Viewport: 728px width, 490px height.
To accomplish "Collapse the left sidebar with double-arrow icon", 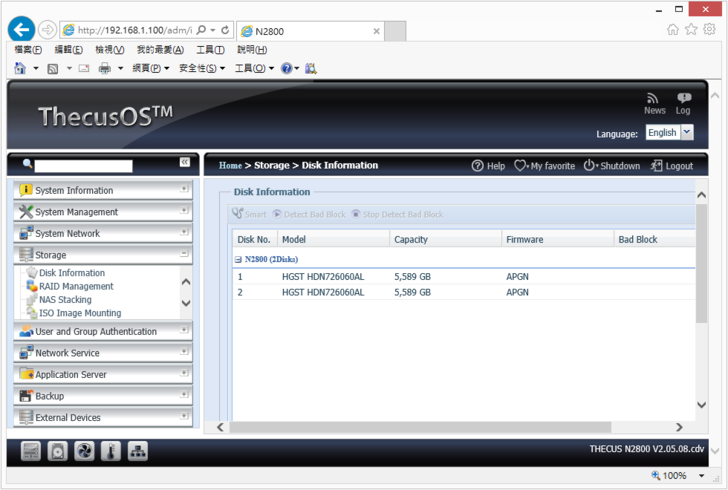I will click(185, 162).
